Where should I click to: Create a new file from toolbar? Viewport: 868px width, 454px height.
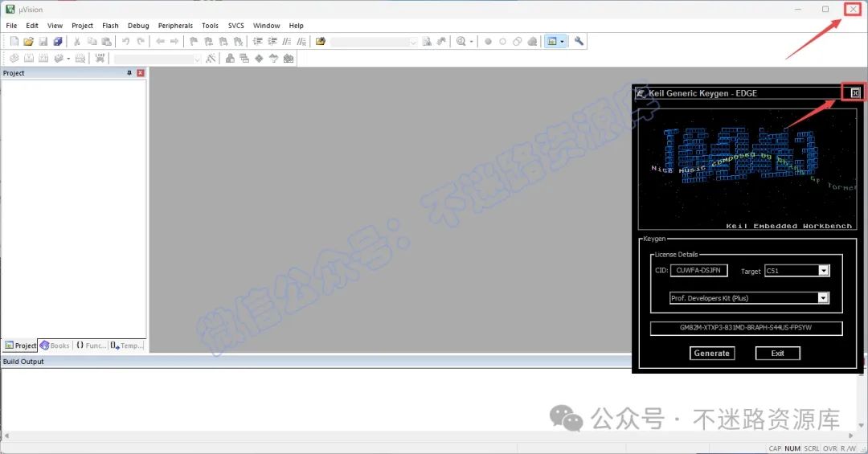pos(14,42)
